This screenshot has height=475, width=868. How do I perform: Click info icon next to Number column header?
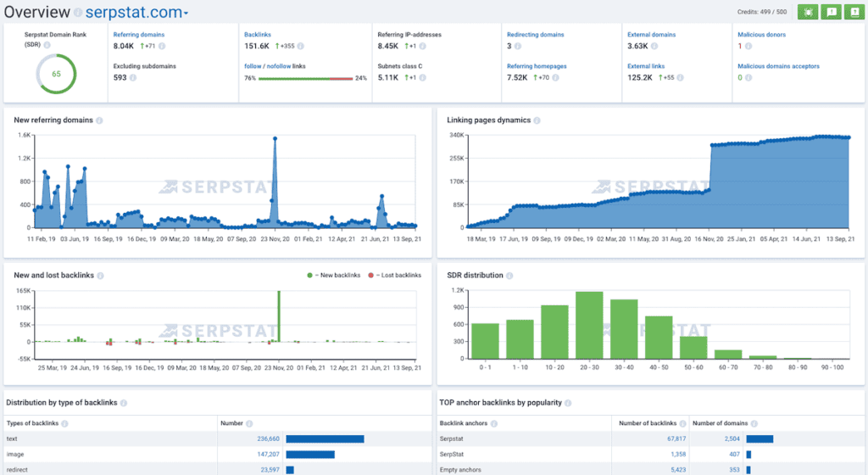(249, 423)
